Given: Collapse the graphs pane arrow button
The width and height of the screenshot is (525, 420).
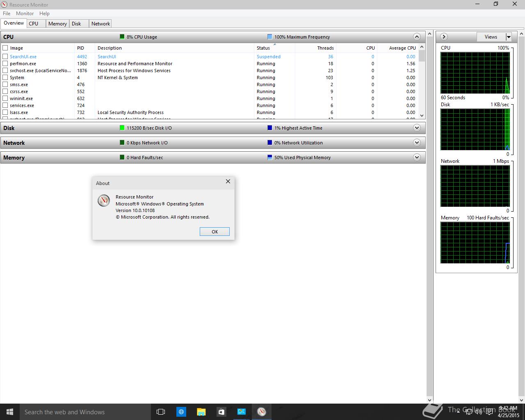Looking at the screenshot, I should pyautogui.click(x=444, y=37).
